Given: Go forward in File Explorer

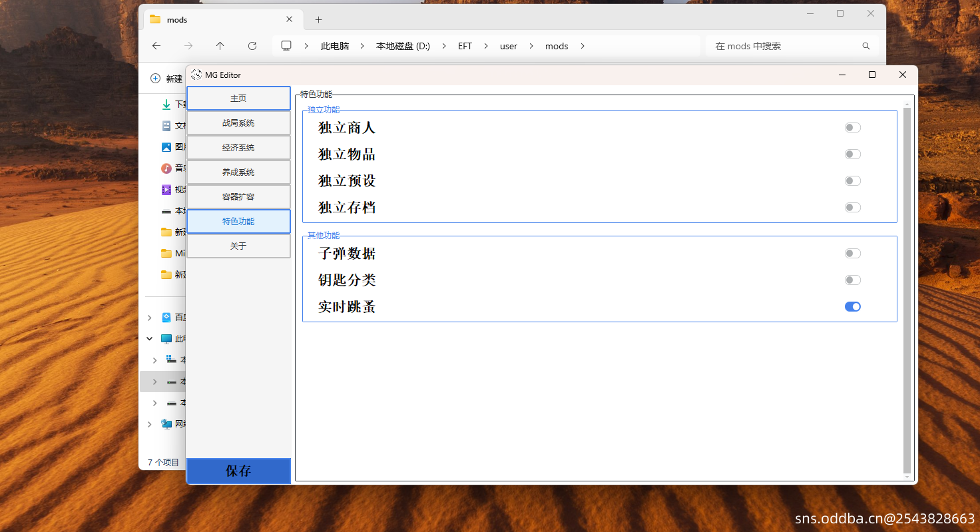Looking at the screenshot, I should [x=188, y=46].
